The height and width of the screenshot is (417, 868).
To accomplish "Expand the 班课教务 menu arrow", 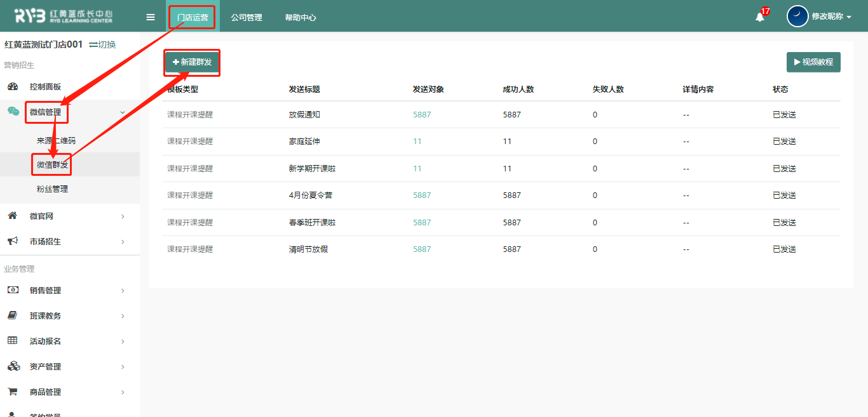I will tap(123, 316).
